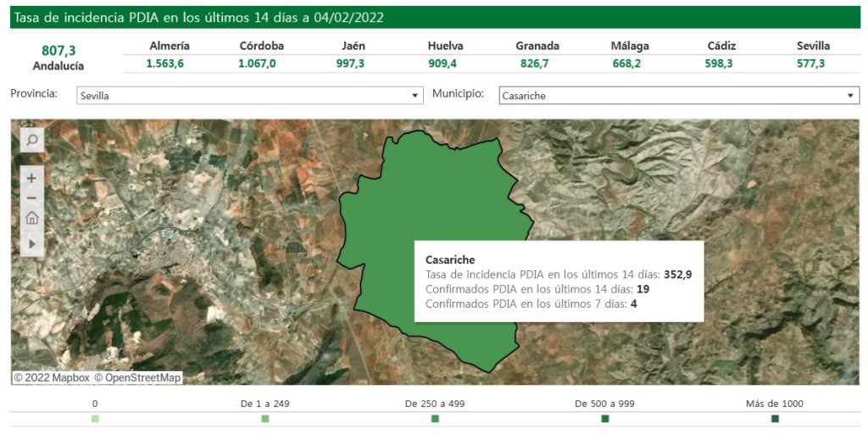Open the Provincia dropdown showing Sevilla
The width and height of the screenshot is (868, 434).
click(249, 96)
